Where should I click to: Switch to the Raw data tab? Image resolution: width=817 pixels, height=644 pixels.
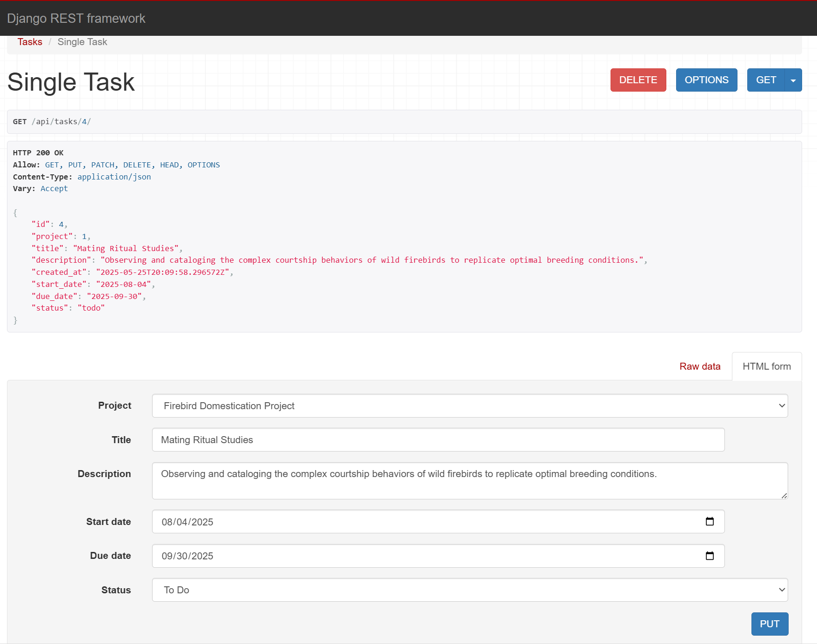coord(699,366)
